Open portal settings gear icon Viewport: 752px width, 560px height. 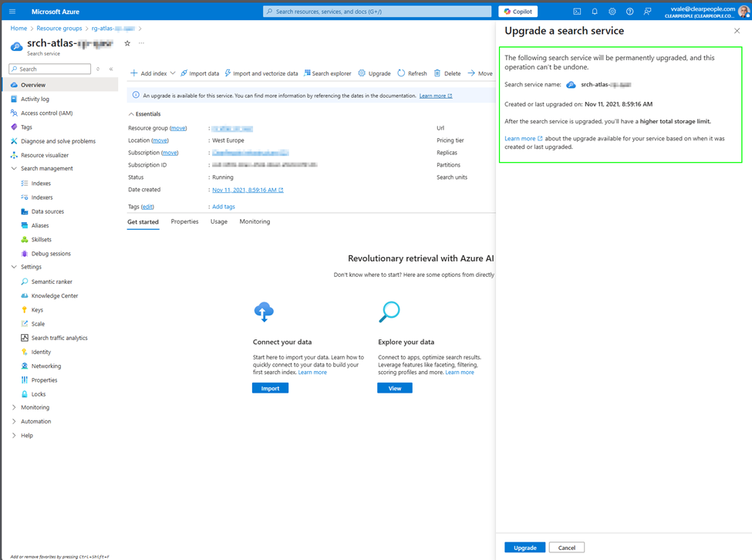coord(612,12)
